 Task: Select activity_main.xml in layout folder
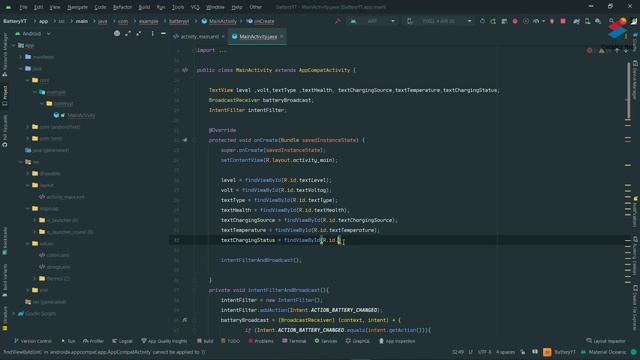[65, 197]
